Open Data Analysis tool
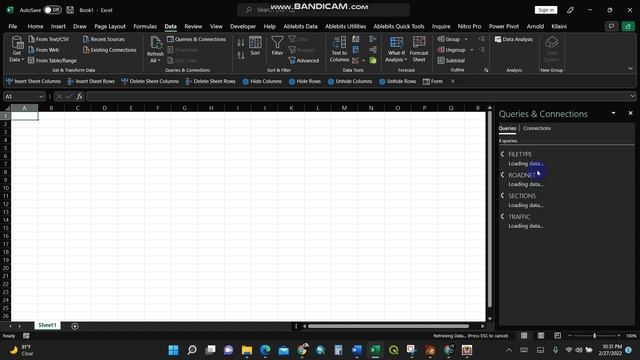The width and height of the screenshot is (640, 360). point(514,39)
